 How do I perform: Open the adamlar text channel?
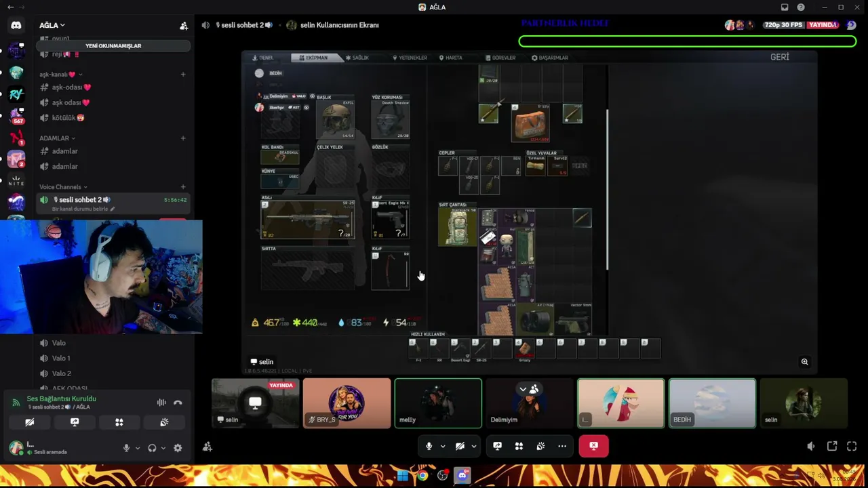point(113,151)
